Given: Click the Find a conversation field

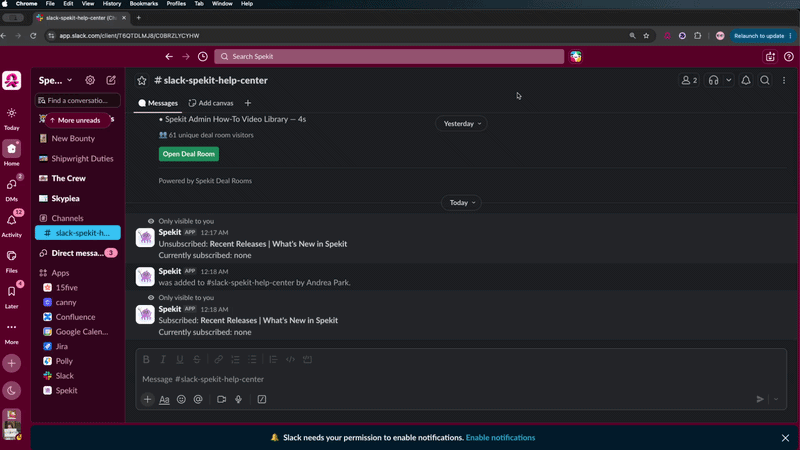Looking at the screenshot, I should point(78,101).
